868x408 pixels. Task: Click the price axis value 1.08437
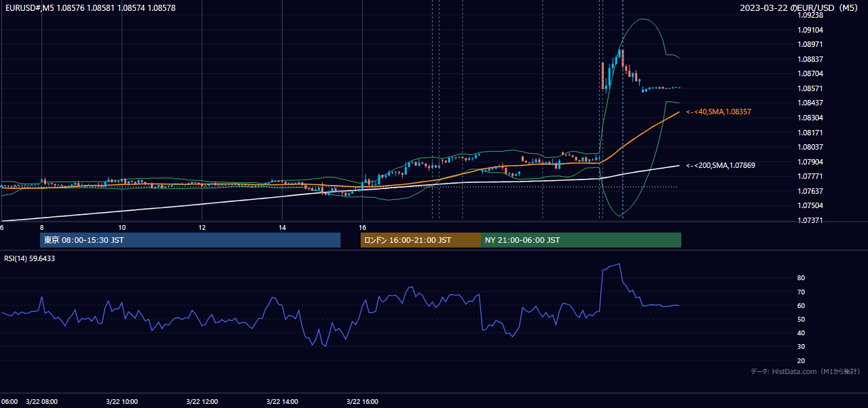[x=810, y=103]
